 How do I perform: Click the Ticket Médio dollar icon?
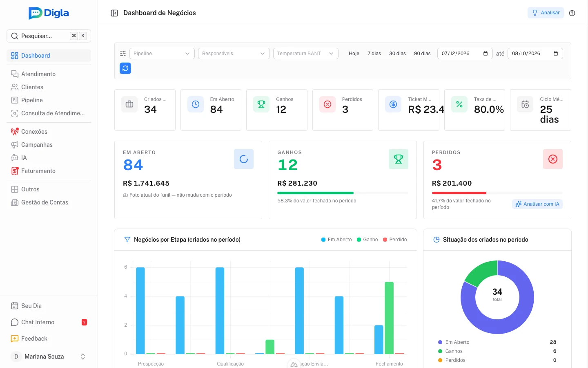point(393,104)
